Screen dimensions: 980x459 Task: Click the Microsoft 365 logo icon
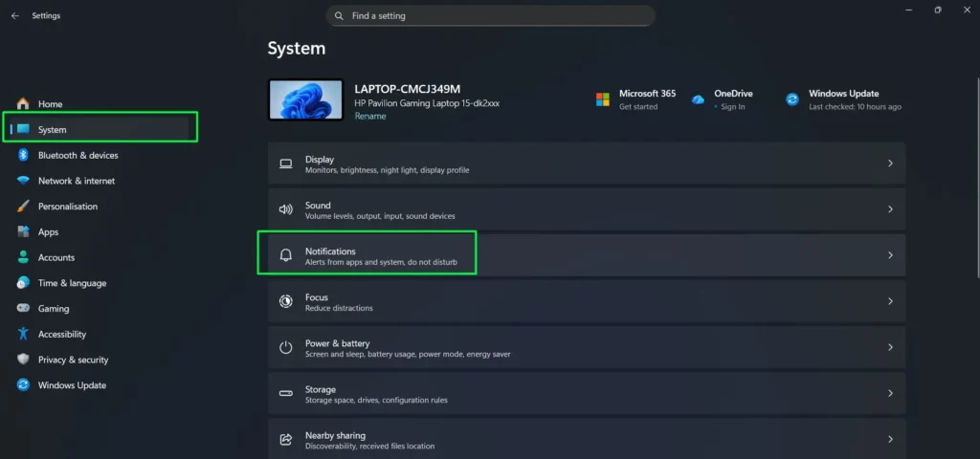pyautogui.click(x=603, y=99)
